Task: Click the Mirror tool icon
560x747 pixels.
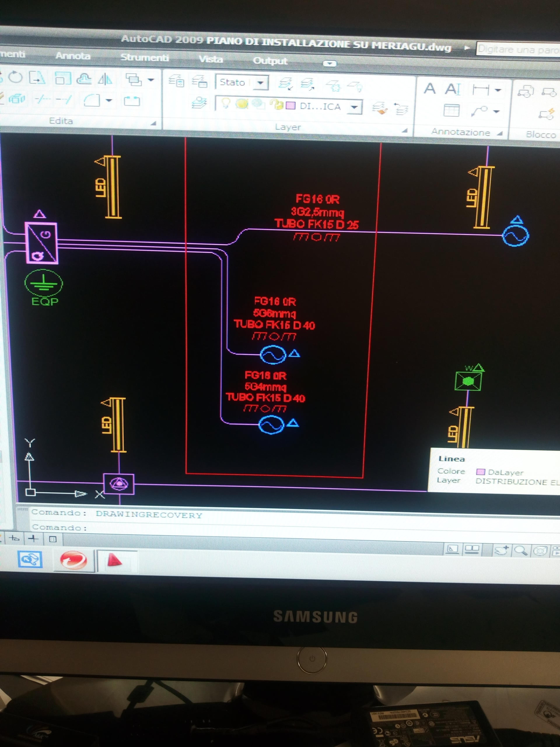Action: click(x=105, y=79)
